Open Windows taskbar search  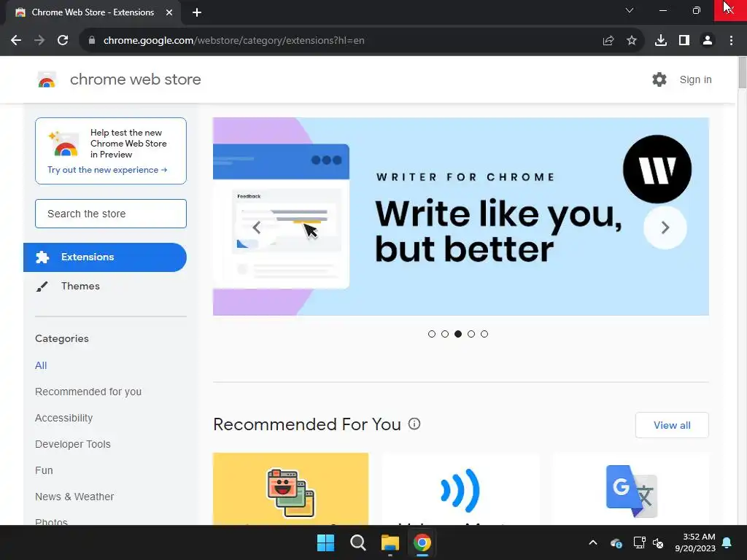pyautogui.click(x=357, y=542)
